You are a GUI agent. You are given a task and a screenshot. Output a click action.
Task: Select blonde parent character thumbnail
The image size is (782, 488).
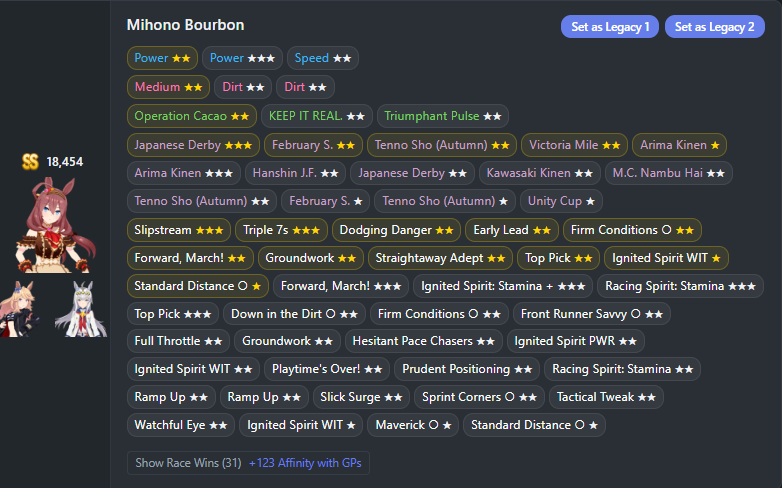point(19,309)
